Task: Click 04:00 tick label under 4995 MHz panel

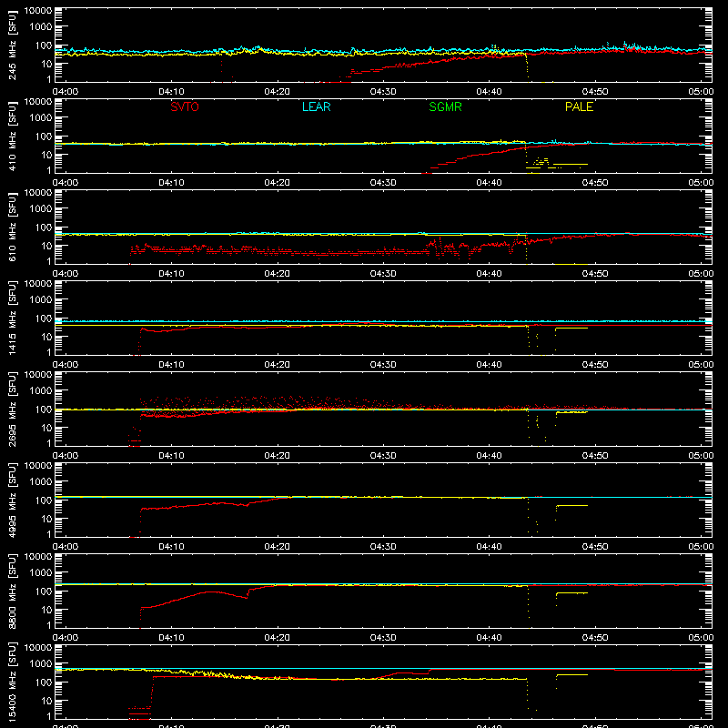Action: 66,547
